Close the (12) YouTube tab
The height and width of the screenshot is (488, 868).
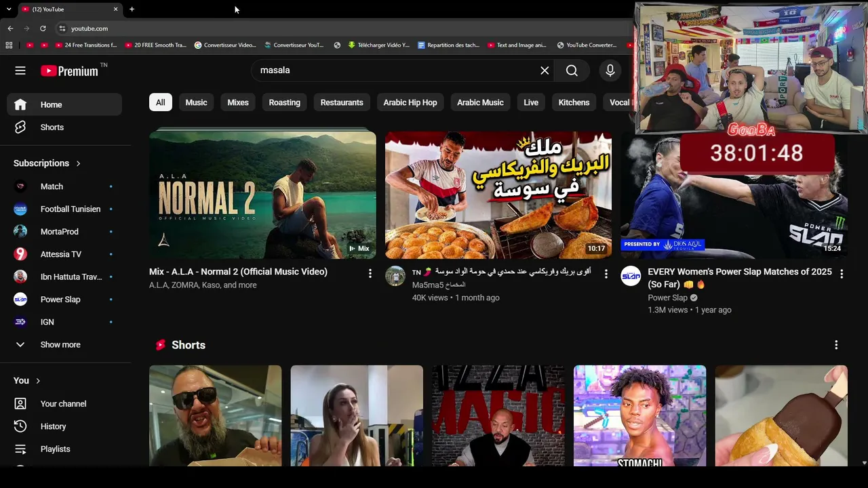[x=115, y=9]
